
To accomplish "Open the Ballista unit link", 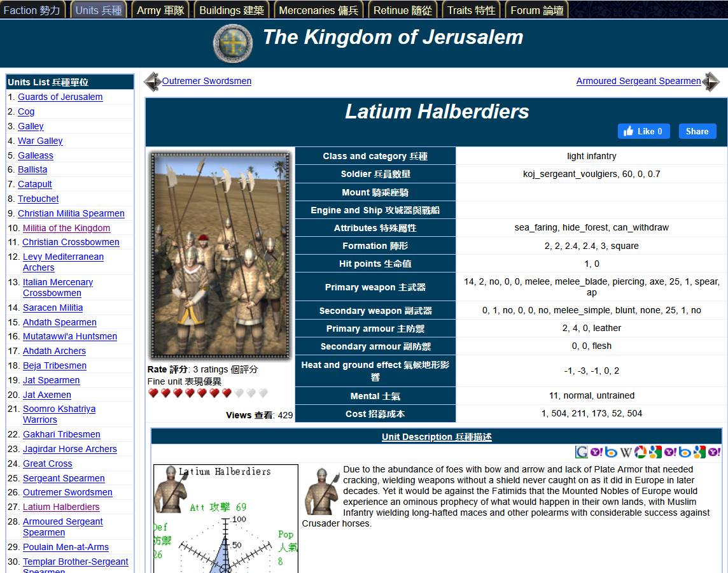I will click(x=32, y=169).
